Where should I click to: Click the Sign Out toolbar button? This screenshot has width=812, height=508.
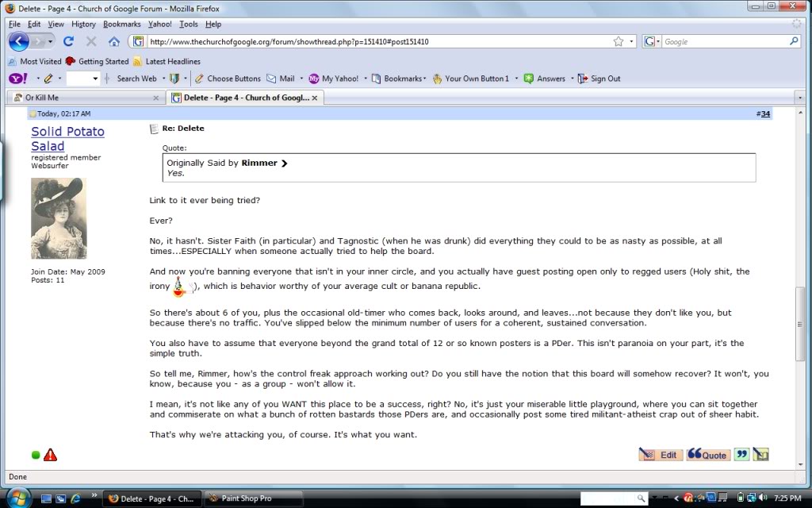pos(599,79)
